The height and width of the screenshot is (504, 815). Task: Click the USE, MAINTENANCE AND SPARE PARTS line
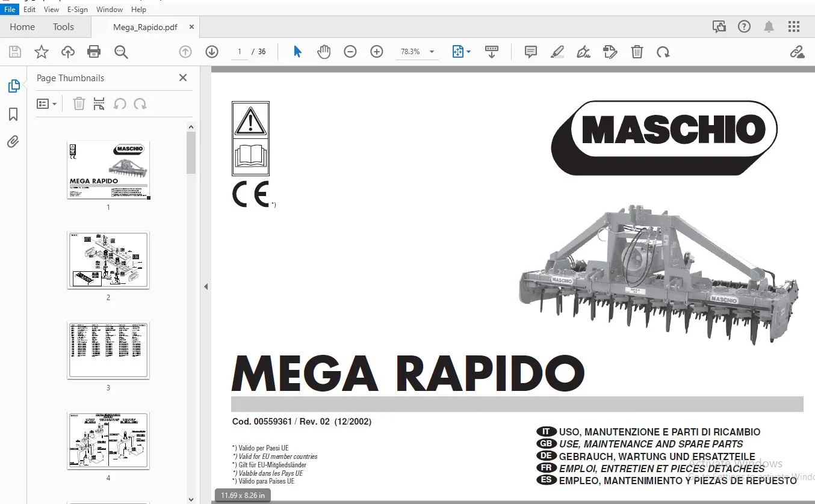coord(651,444)
